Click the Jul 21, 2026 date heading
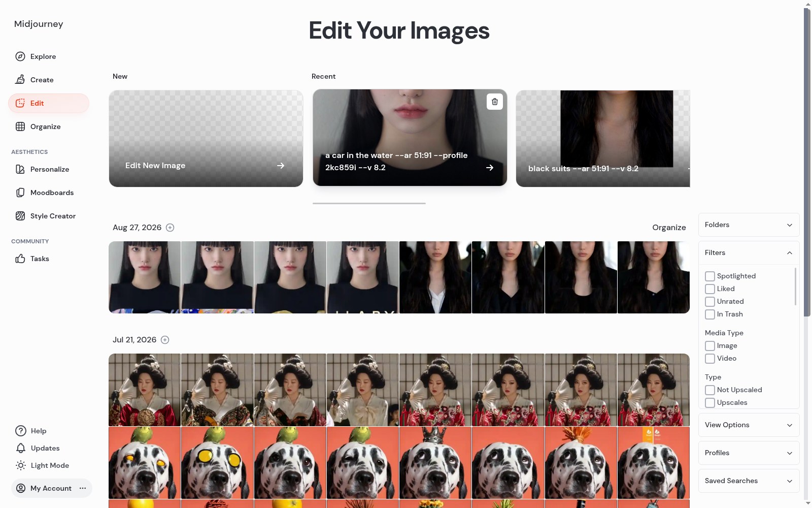The width and height of the screenshot is (812, 508). pos(134,340)
